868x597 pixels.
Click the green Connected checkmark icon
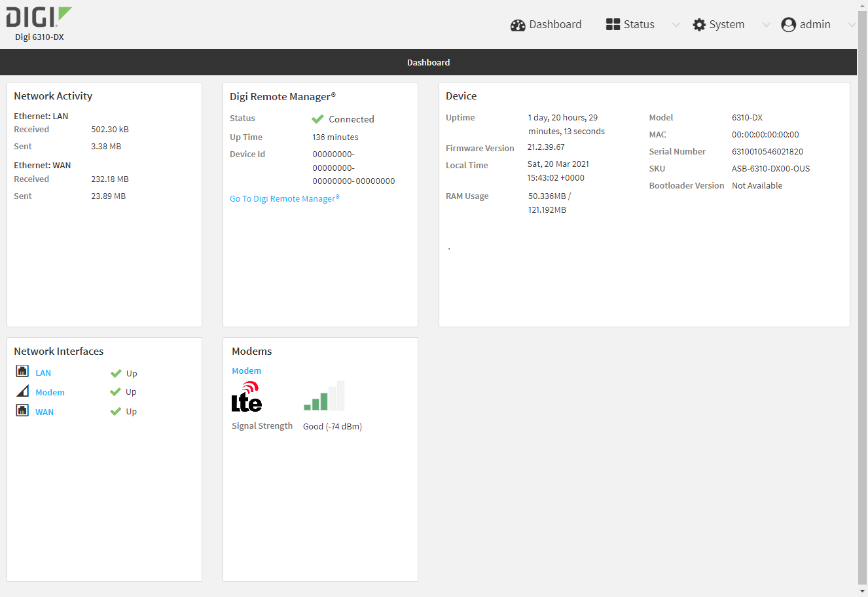[x=317, y=119]
